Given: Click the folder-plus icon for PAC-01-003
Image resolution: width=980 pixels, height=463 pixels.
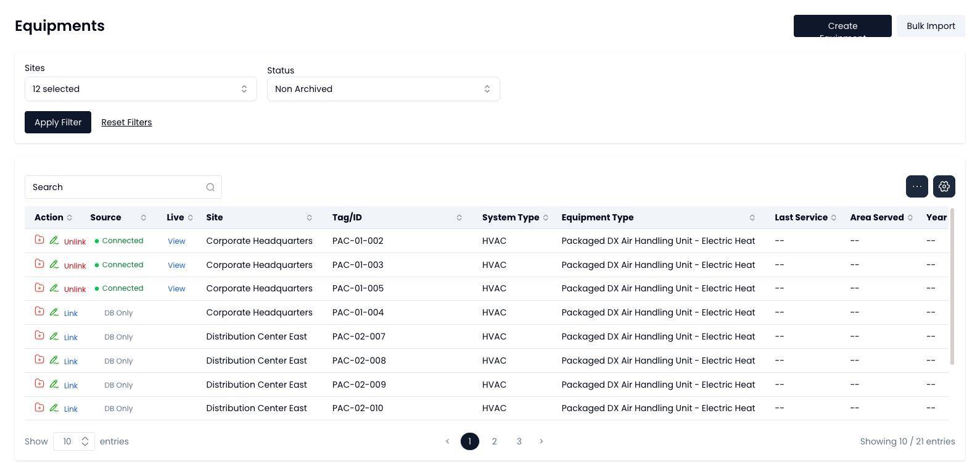Looking at the screenshot, I should pos(39,264).
